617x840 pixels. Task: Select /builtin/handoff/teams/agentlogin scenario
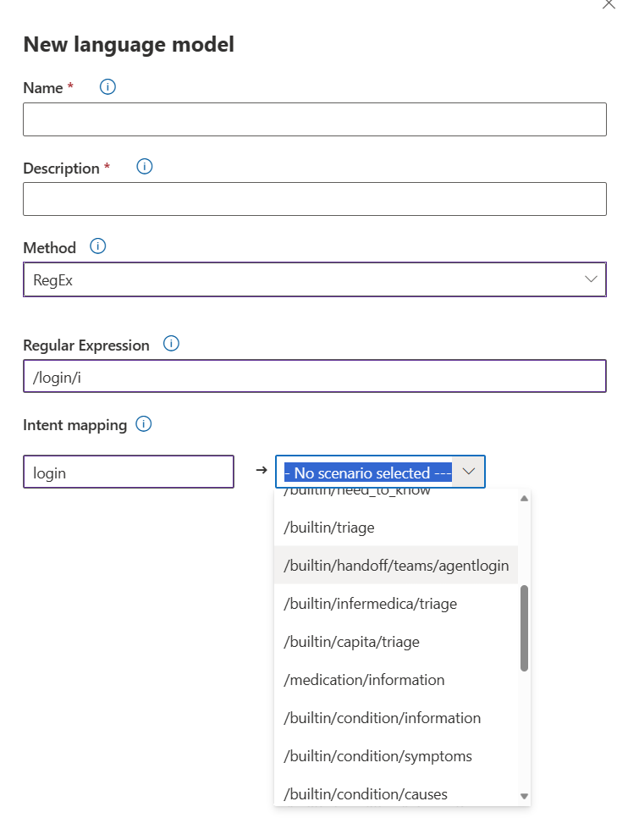[396, 565]
